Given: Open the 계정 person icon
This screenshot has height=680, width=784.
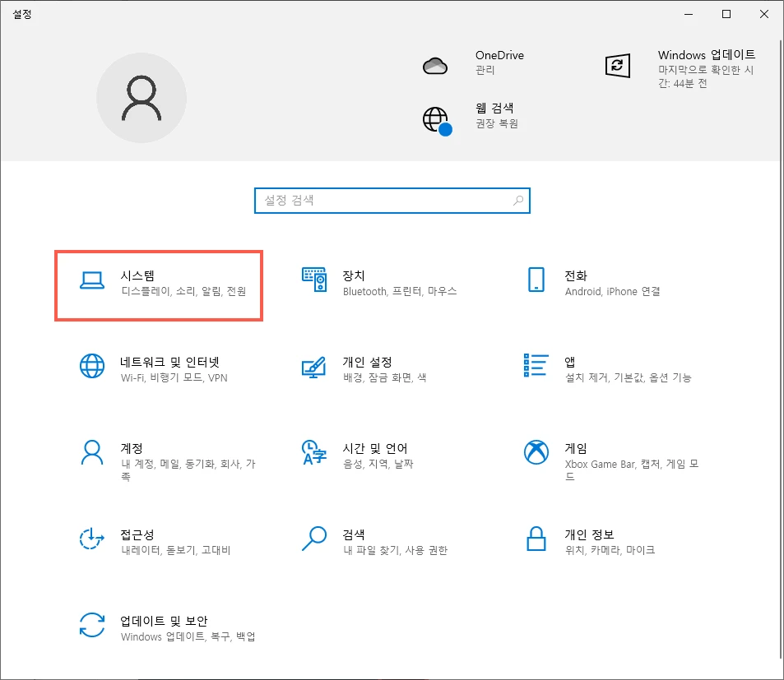Looking at the screenshot, I should [x=92, y=453].
